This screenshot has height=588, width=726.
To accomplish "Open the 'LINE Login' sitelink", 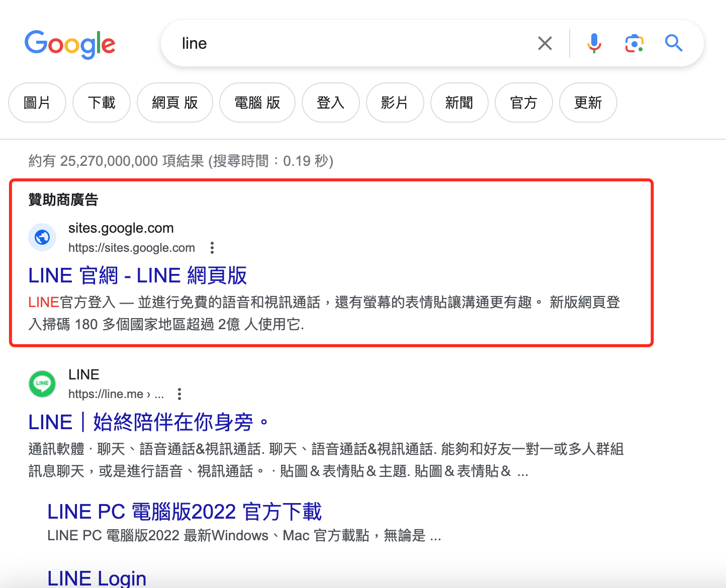I will (x=97, y=578).
